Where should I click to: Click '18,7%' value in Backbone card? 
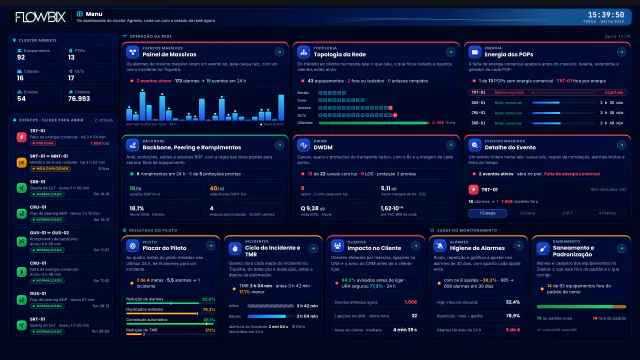[x=137, y=208]
